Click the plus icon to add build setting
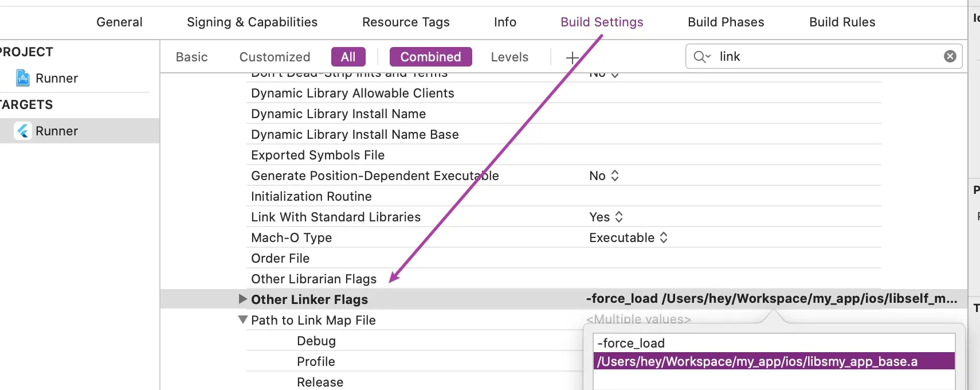This screenshot has height=390, width=980. 572,57
